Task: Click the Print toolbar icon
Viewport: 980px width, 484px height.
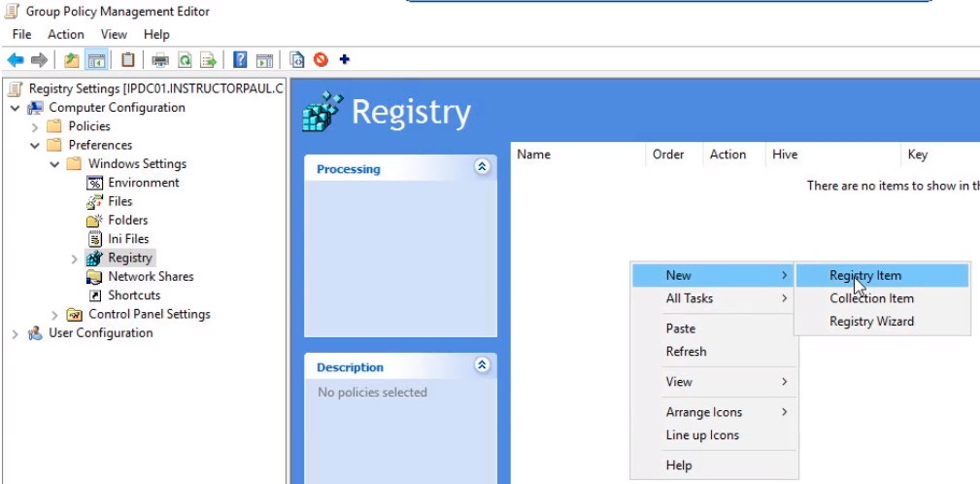Action: pos(160,60)
